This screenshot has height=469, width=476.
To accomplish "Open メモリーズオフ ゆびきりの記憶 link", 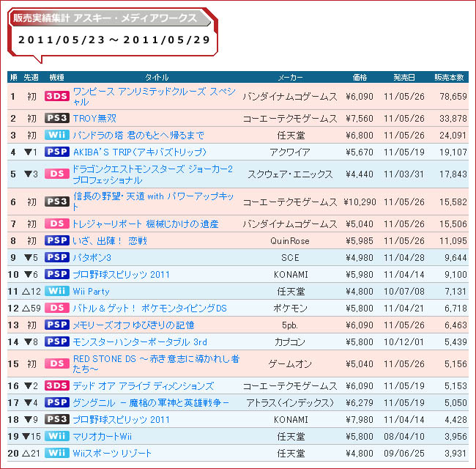I will pos(133,325).
